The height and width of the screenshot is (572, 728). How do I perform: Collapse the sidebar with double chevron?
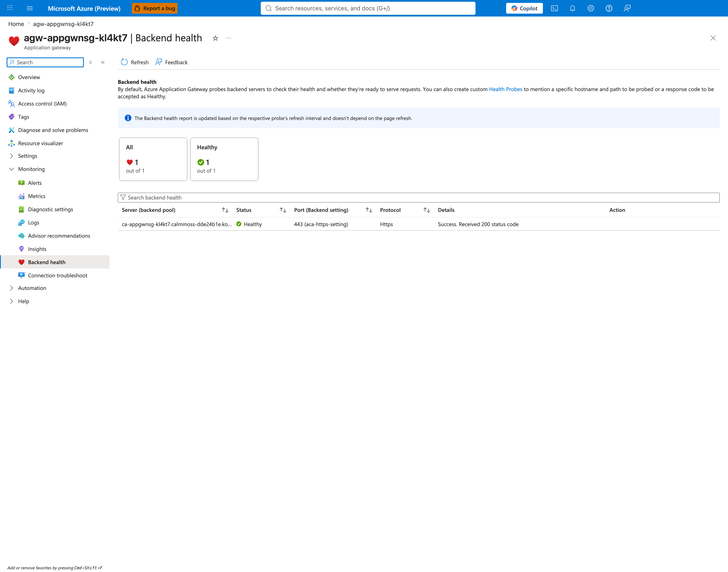(x=103, y=62)
